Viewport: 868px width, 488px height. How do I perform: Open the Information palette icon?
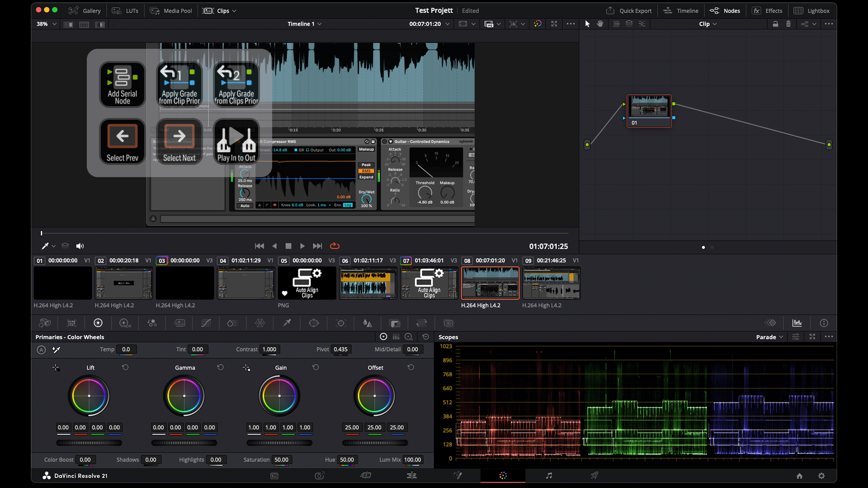(x=824, y=323)
